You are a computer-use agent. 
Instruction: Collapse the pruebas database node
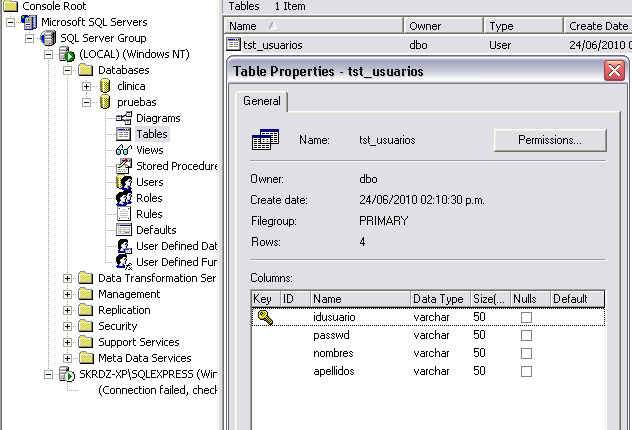click(x=86, y=102)
